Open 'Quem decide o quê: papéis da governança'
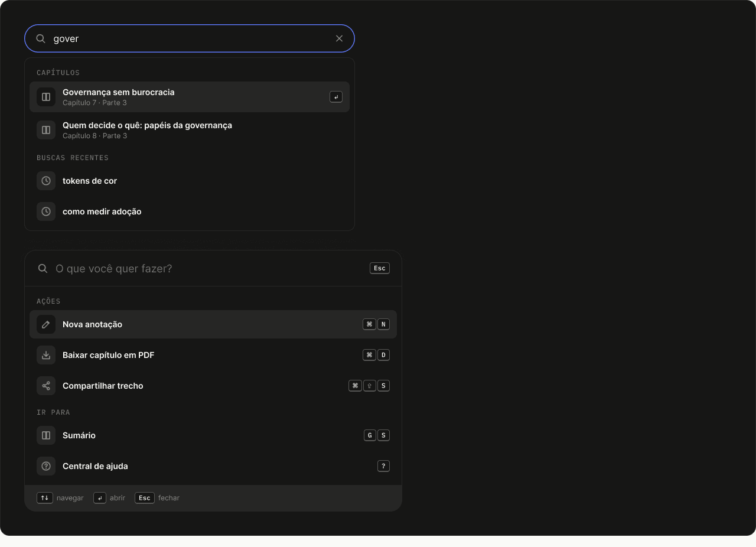The image size is (756, 547). tap(190, 130)
